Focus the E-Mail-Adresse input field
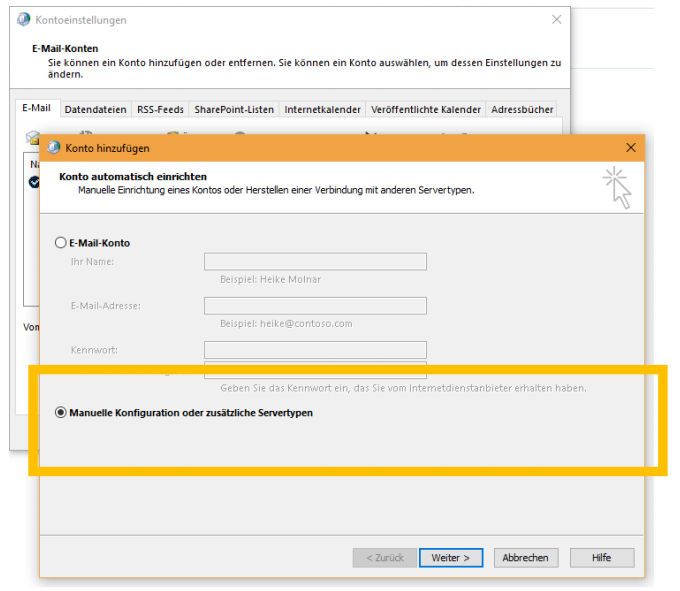680x591 pixels. [x=315, y=306]
